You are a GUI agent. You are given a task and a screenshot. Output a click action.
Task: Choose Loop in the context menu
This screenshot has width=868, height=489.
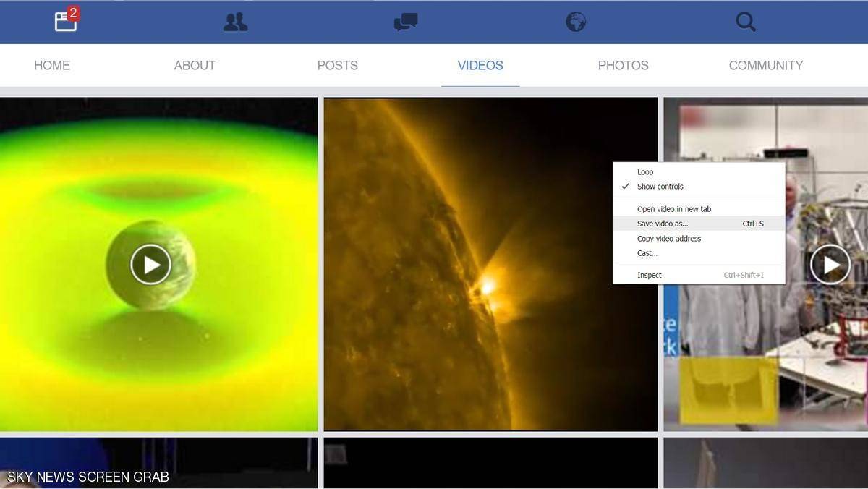tap(699, 172)
